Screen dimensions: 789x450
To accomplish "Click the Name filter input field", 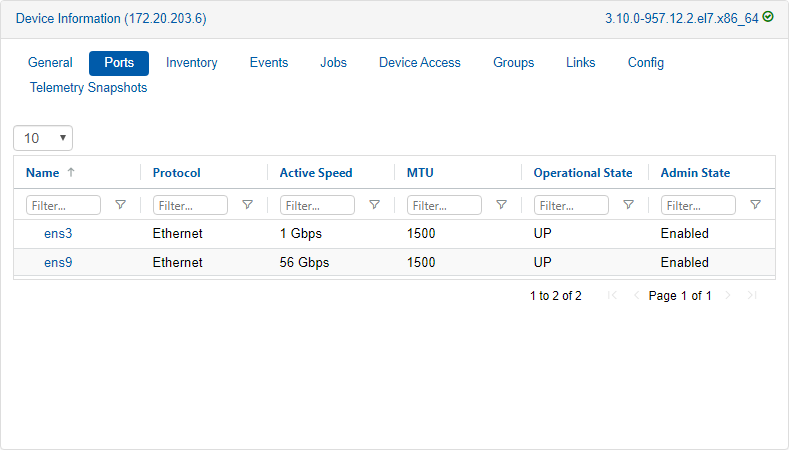I will click(64, 205).
